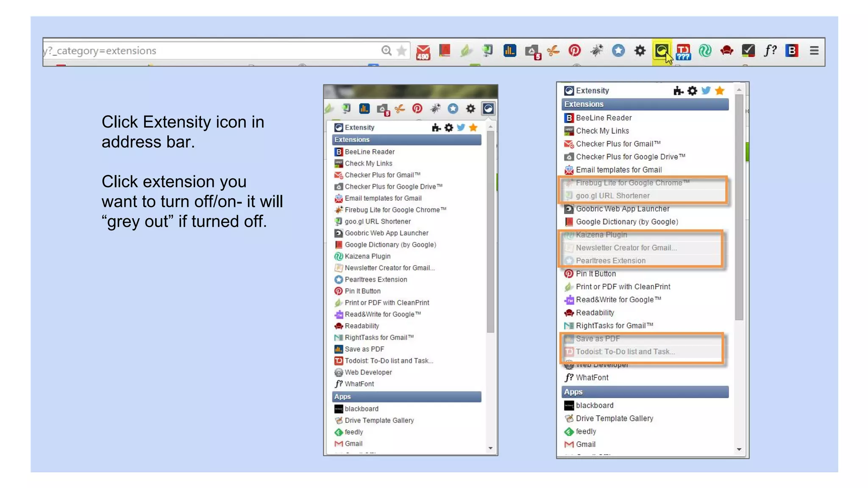Click the BeeLine Reader B toolbar icon
The height and width of the screenshot is (488, 868).
[x=791, y=50]
